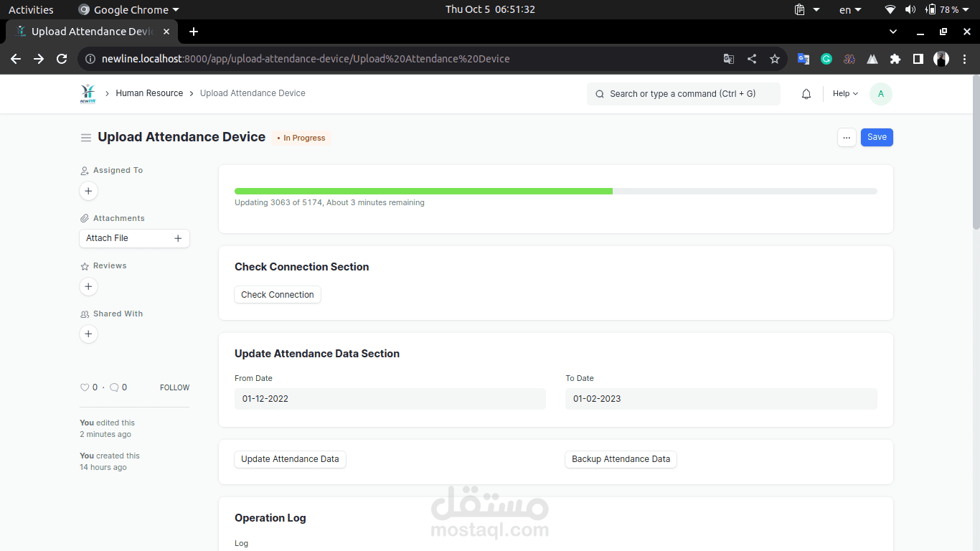Screen dimensions: 980x551
Task: Open the Google Chrome app menu
Action: coord(129,10)
